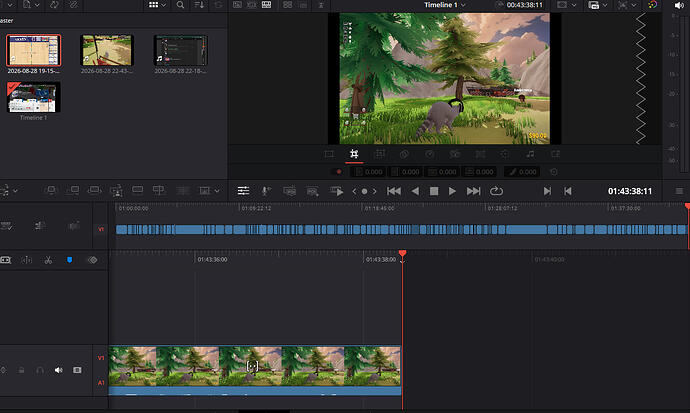The height and width of the screenshot is (413, 690).
Task: Mute audio with the speaker icon top right
Action: [x=679, y=5]
